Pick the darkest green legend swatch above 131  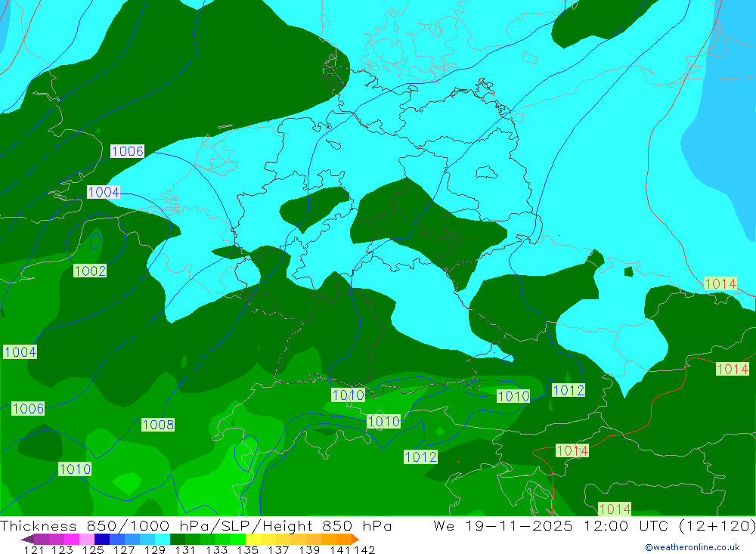coord(178,539)
